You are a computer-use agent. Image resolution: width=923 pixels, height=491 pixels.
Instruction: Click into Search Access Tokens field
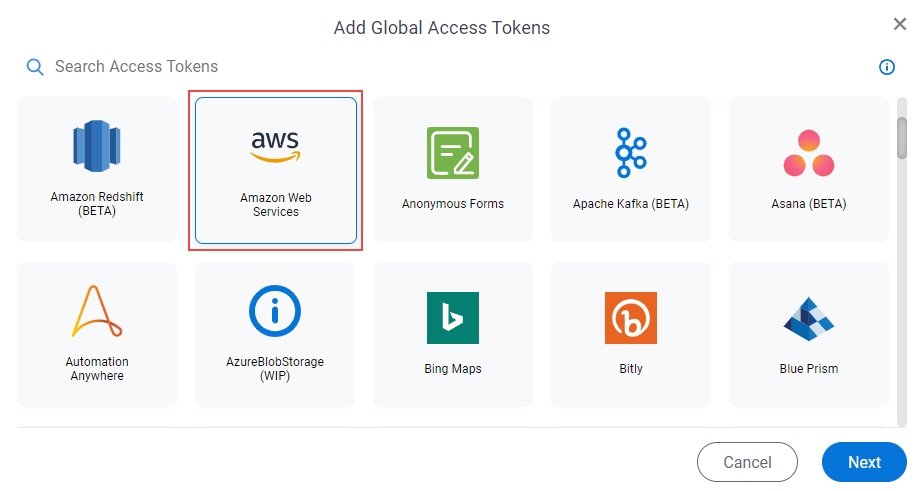coord(447,67)
